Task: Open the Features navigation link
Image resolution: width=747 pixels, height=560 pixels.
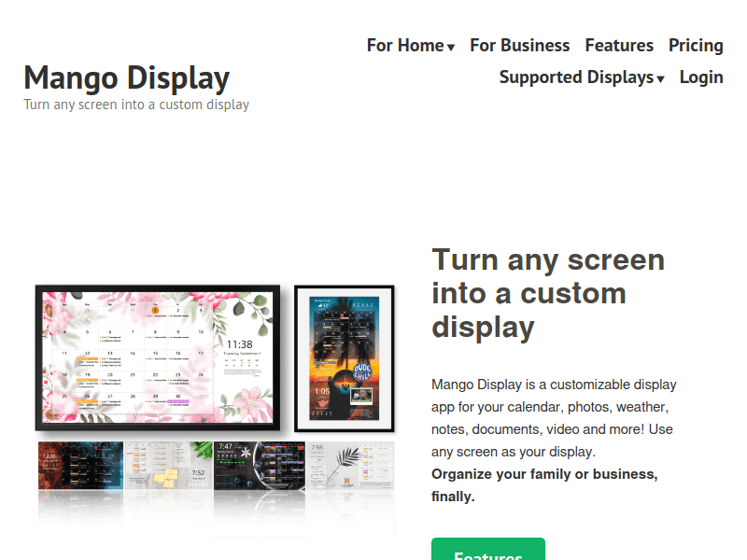Action: (x=619, y=46)
